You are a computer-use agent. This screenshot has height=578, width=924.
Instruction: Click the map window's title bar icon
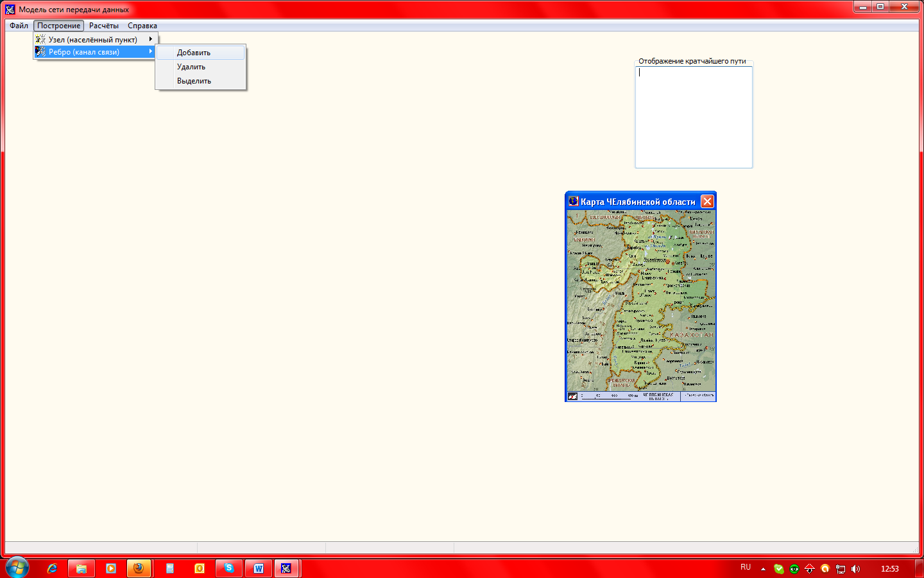click(573, 201)
